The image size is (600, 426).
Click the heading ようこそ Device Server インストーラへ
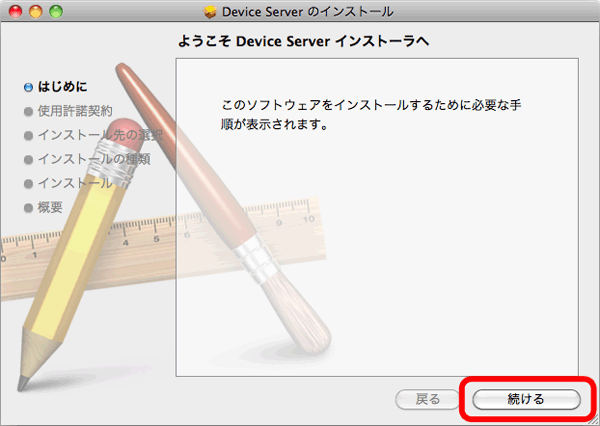[x=303, y=41]
